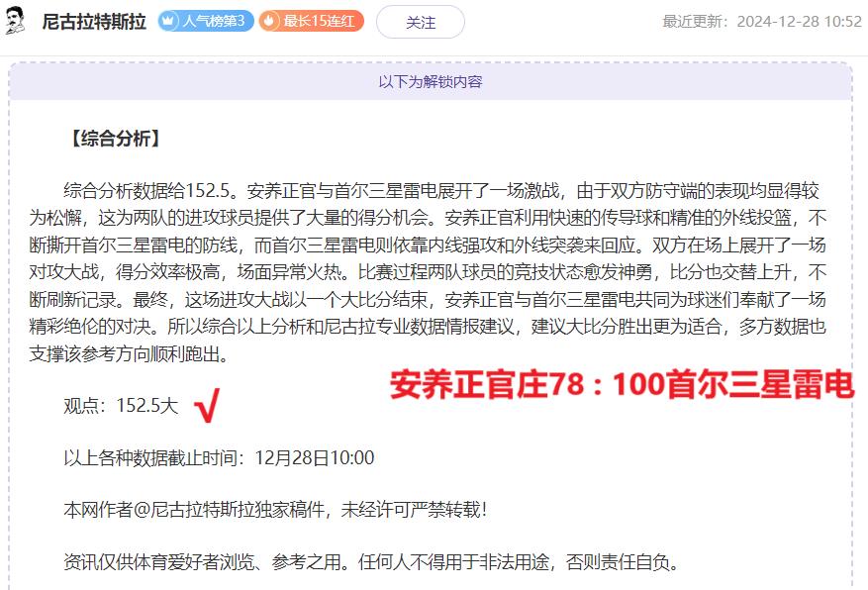
Task: Click the 以上各种数据截止时间 line
Action: point(219,458)
